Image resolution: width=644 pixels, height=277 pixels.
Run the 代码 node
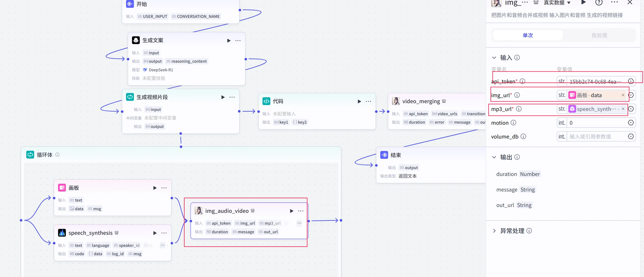click(x=359, y=101)
